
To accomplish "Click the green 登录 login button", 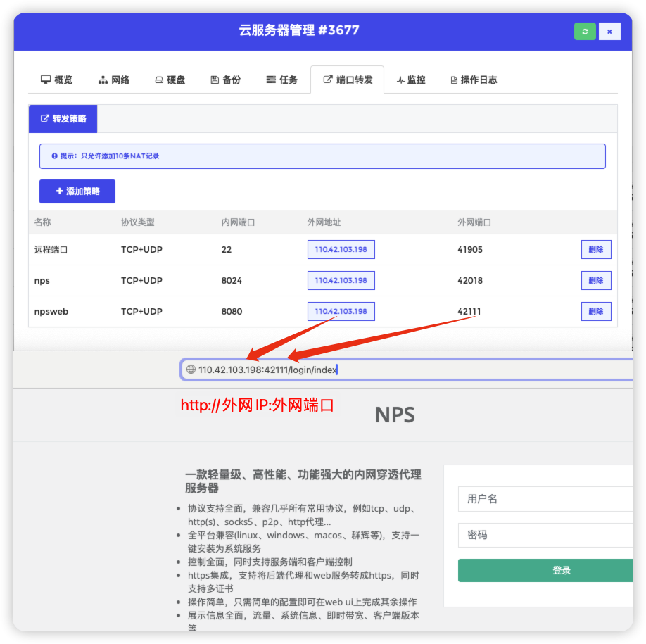I will (545, 570).
